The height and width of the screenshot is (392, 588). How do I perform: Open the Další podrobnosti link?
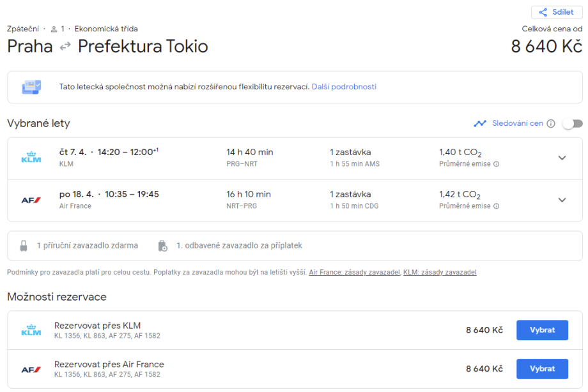(x=344, y=87)
